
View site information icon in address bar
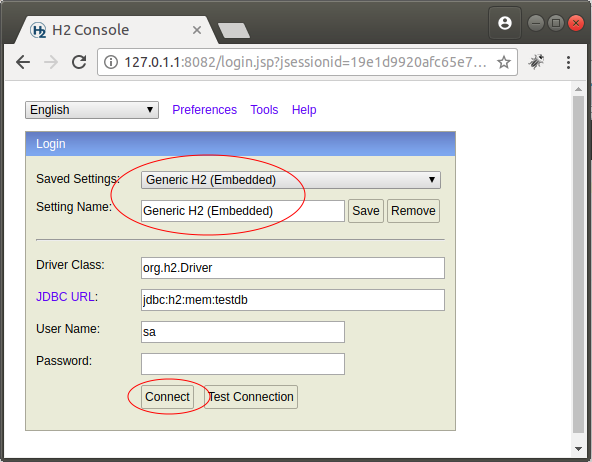click(111, 62)
